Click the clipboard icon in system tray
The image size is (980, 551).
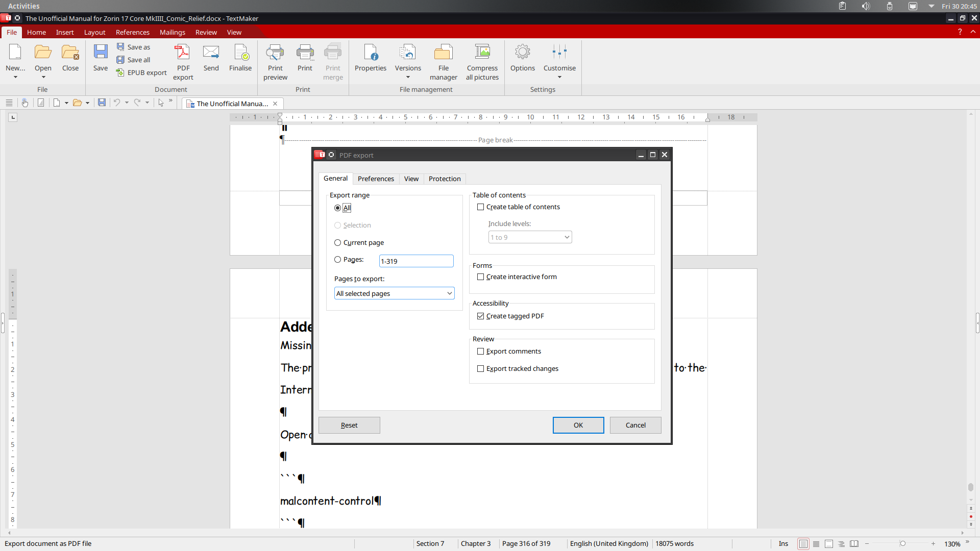842,6
